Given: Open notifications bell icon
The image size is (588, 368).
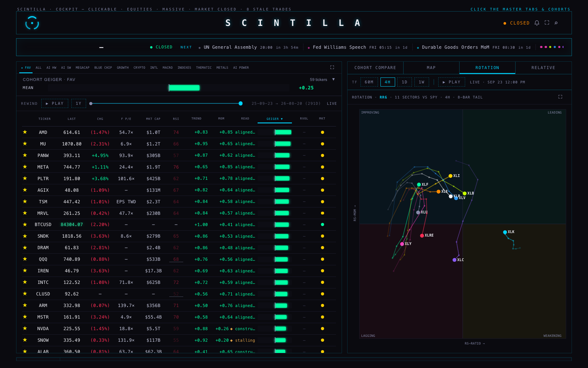Looking at the screenshot, I should click(x=537, y=23).
